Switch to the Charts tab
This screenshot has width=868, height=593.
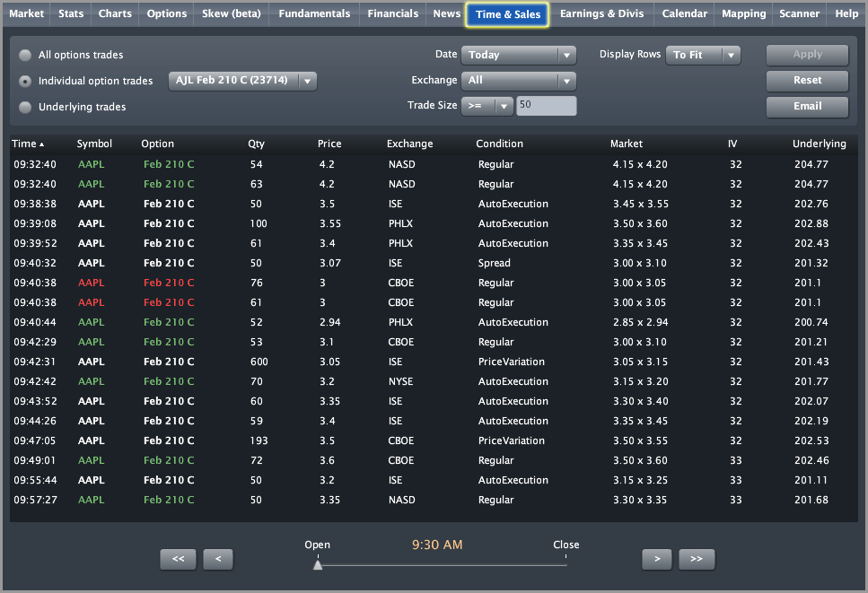[115, 13]
